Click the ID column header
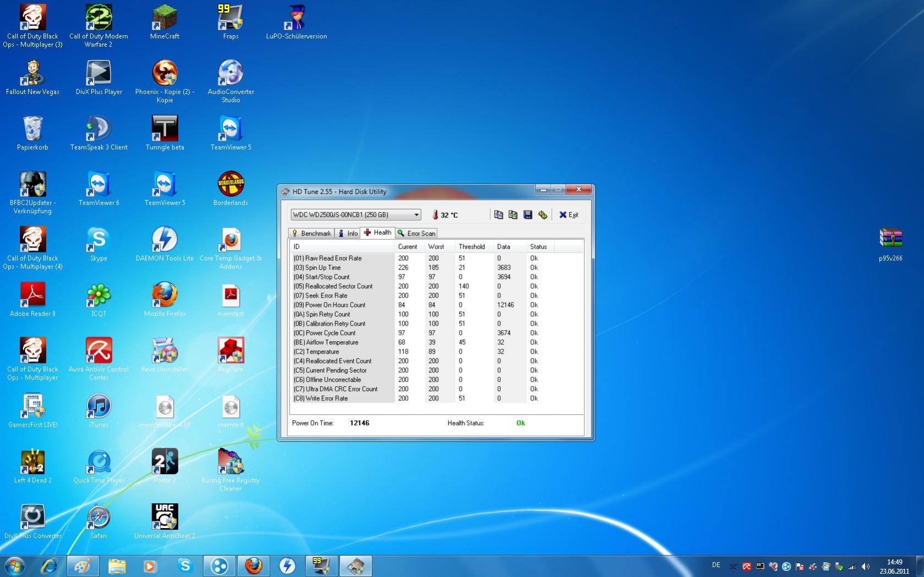 (x=342, y=246)
